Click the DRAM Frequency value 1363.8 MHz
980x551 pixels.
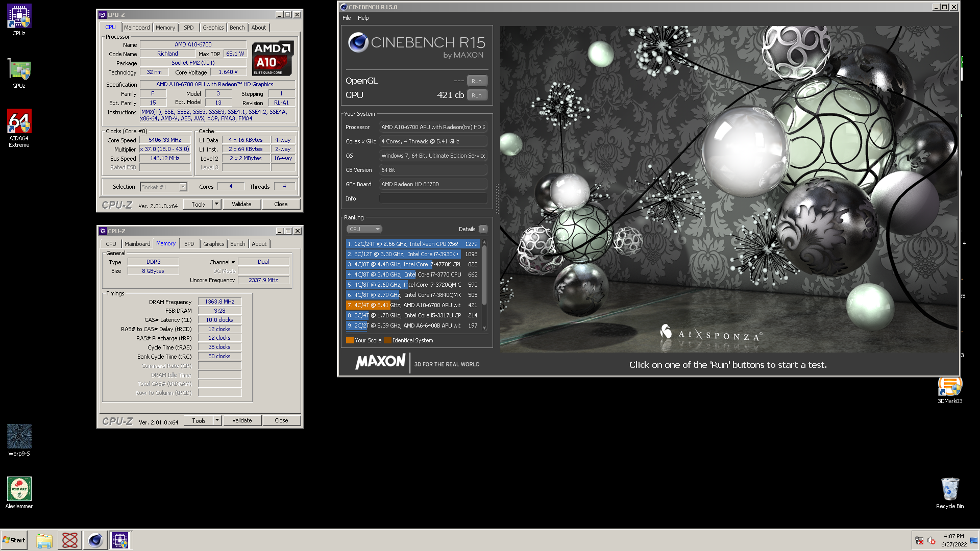(x=219, y=302)
